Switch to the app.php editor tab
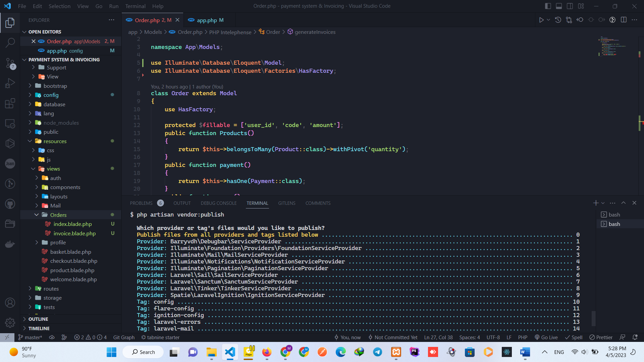644x362 pixels. click(210, 20)
